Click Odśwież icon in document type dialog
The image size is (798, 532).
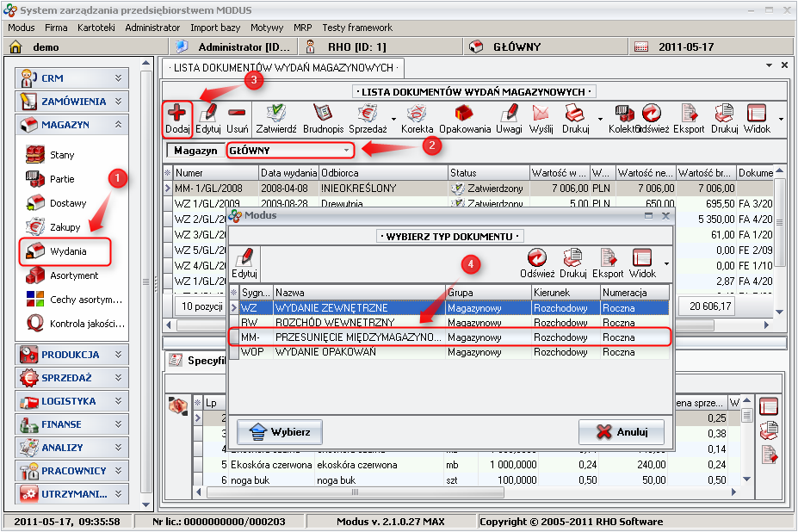(537, 257)
